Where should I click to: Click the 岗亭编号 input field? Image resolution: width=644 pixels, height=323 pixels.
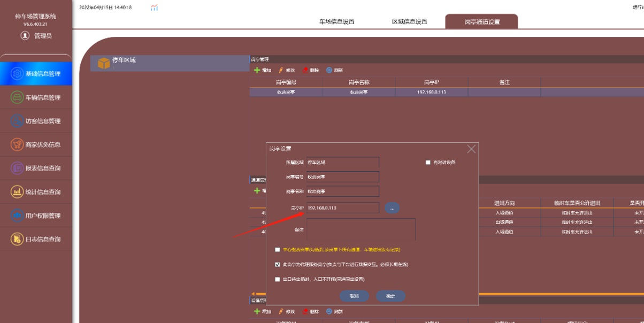click(x=343, y=176)
